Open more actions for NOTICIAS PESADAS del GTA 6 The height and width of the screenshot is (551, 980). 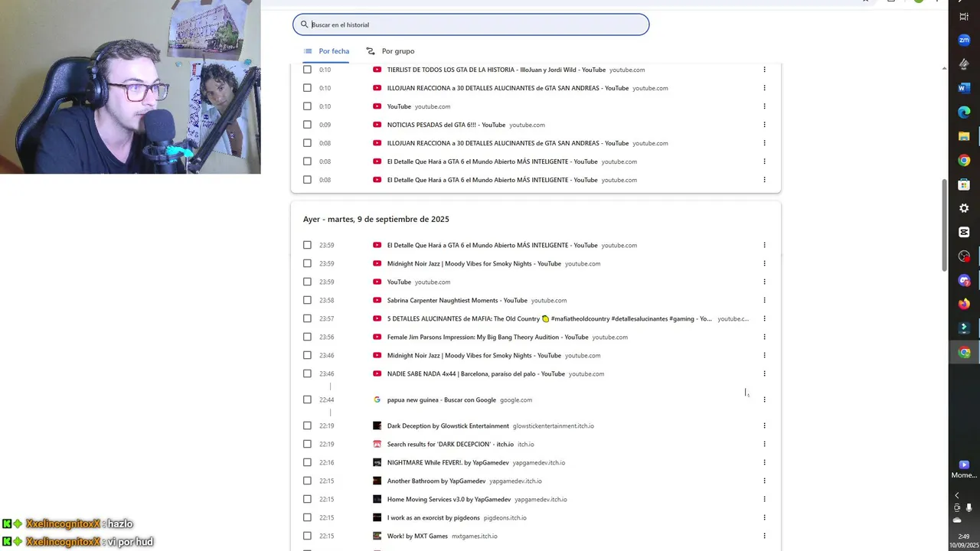(764, 125)
